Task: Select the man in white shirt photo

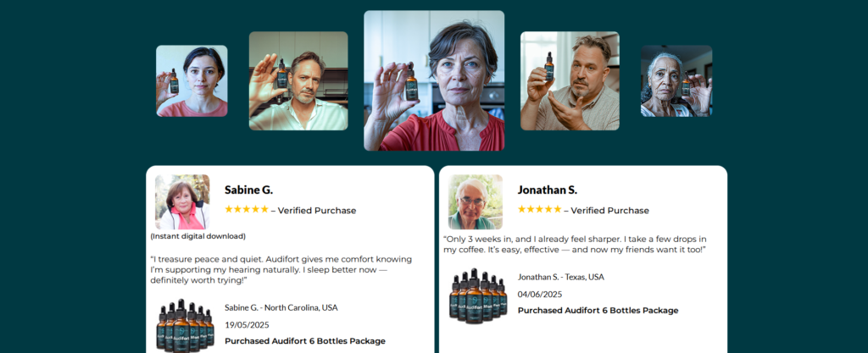Action: (x=298, y=81)
